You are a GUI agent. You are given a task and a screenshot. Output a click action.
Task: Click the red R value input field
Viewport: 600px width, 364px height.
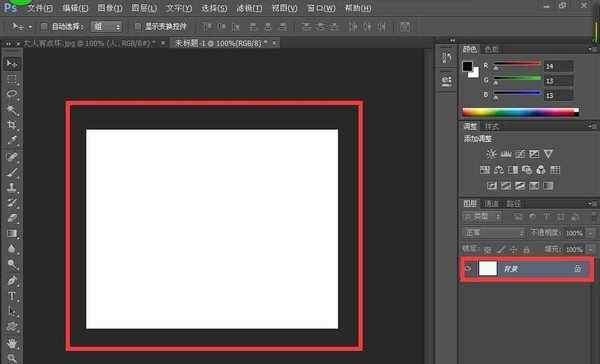pos(559,66)
